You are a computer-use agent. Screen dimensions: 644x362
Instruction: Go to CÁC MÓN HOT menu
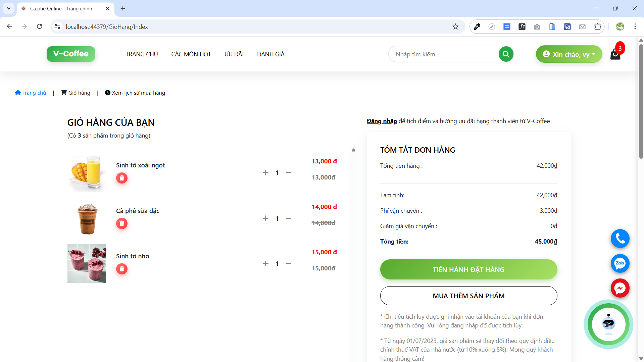tap(191, 54)
